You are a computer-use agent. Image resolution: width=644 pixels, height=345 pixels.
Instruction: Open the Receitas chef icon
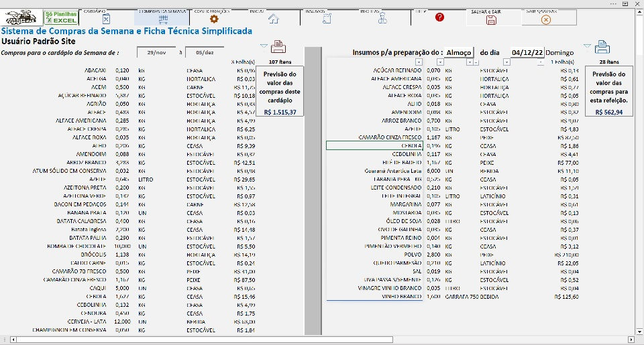382,19
